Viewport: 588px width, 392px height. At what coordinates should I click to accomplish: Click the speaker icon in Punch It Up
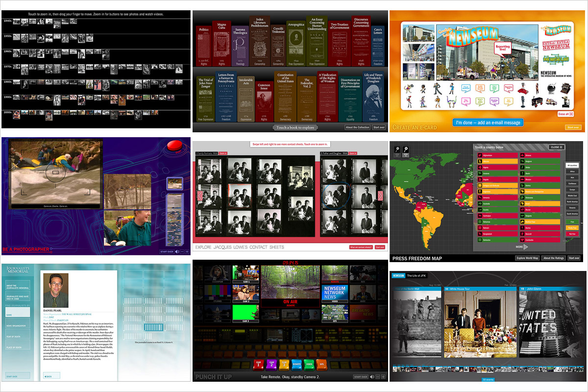pyautogui.click(x=372, y=377)
